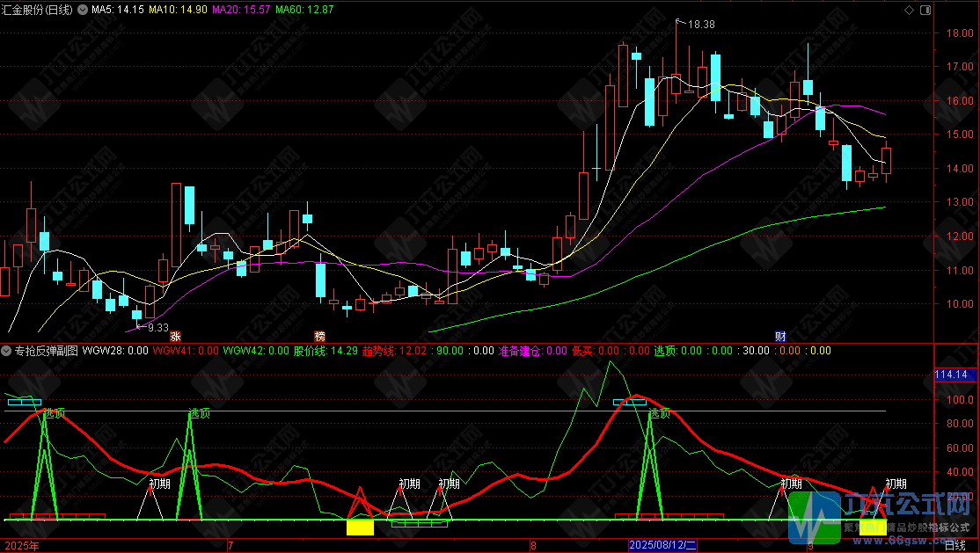Click the 逃顶: 0.00 label in indicator header
The height and width of the screenshot is (553, 980).
pos(678,351)
